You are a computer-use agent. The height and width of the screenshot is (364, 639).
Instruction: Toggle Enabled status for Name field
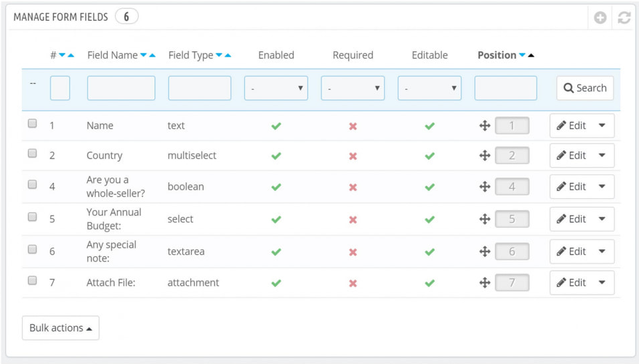pos(276,126)
